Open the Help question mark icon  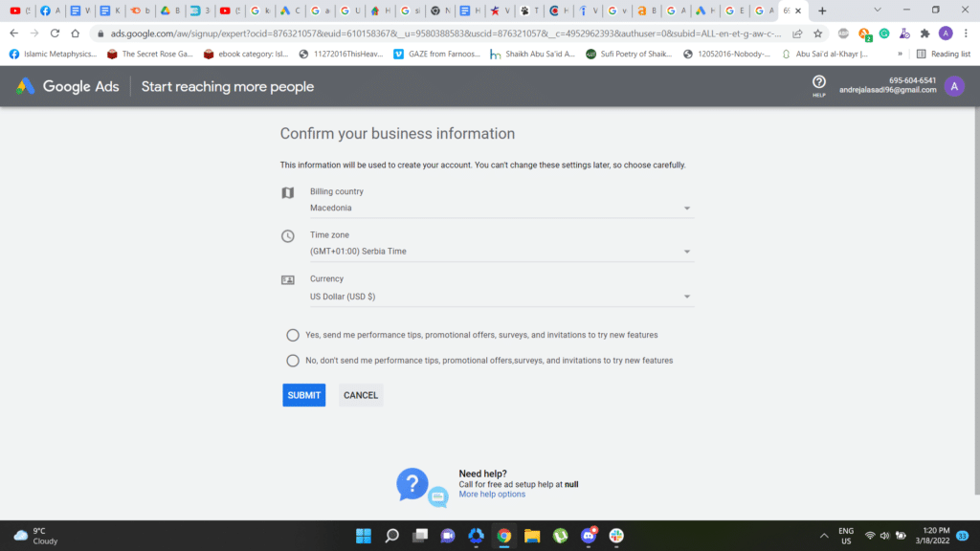tap(818, 83)
